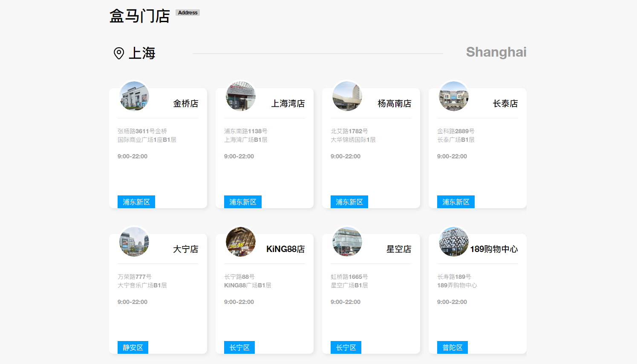
Task: Click the 金科路2889号 address line
Action: coord(456,131)
